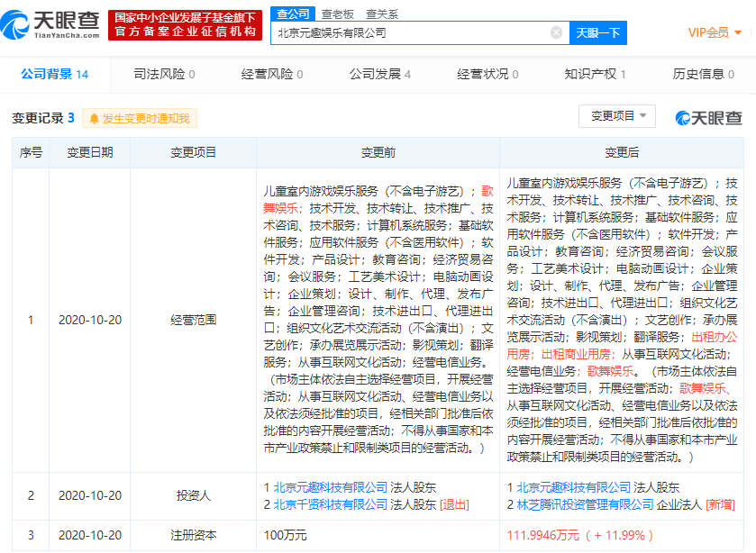Click the bell icon for change notifications

[94, 119]
